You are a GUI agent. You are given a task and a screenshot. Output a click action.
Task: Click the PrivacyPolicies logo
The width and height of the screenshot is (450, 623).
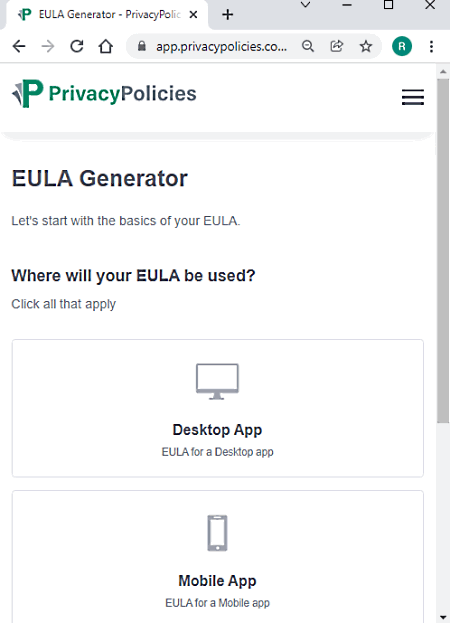point(104,94)
